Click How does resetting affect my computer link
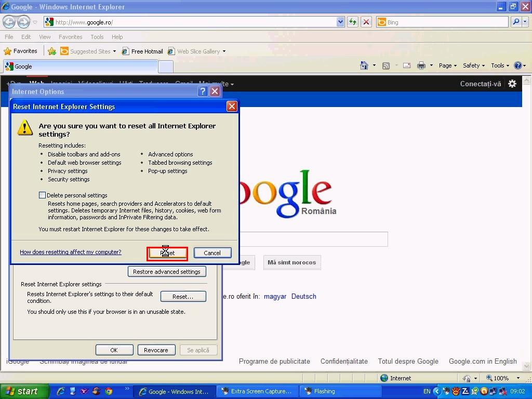The width and height of the screenshot is (532, 399). (x=71, y=252)
